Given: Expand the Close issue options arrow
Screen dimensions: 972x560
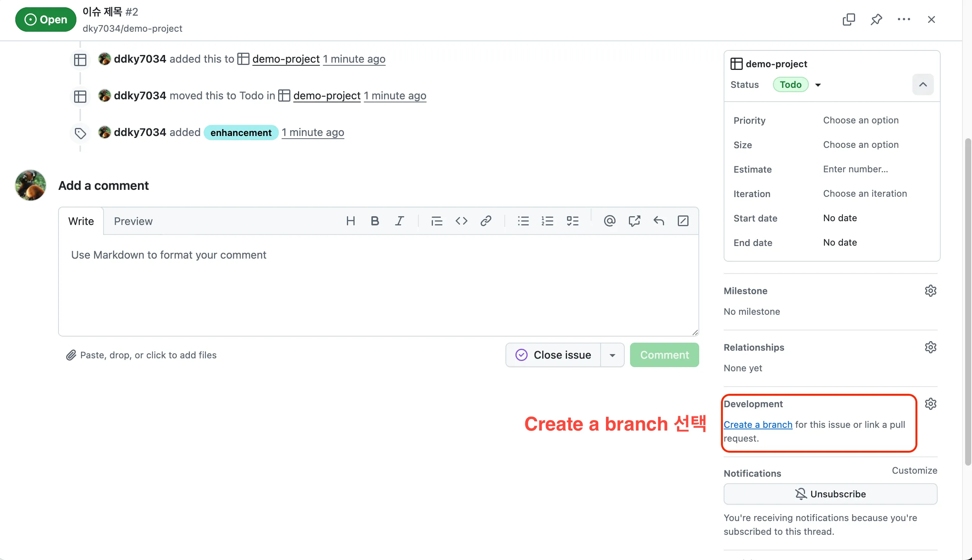Looking at the screenshot, I should [612, 355].
